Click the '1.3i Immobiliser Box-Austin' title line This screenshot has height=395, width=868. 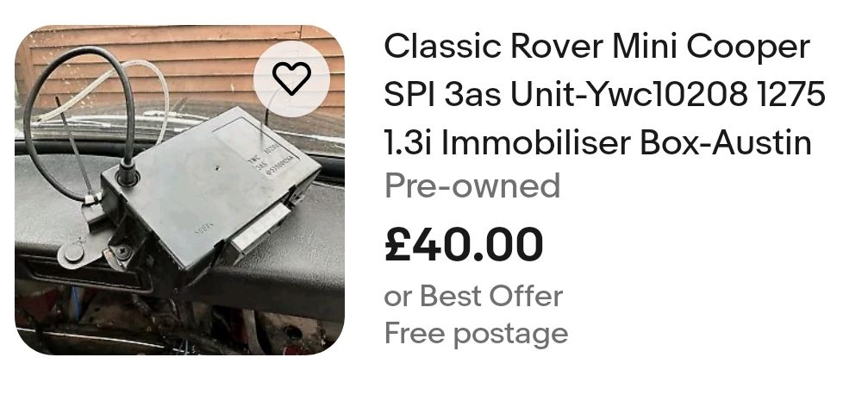tap(598, 143)
